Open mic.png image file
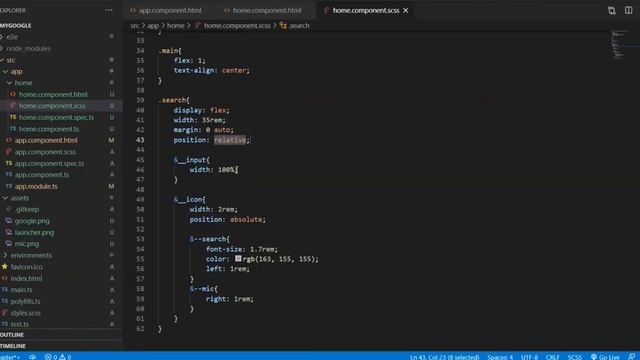This screenshot has width=640, height=360. point(27,244)
